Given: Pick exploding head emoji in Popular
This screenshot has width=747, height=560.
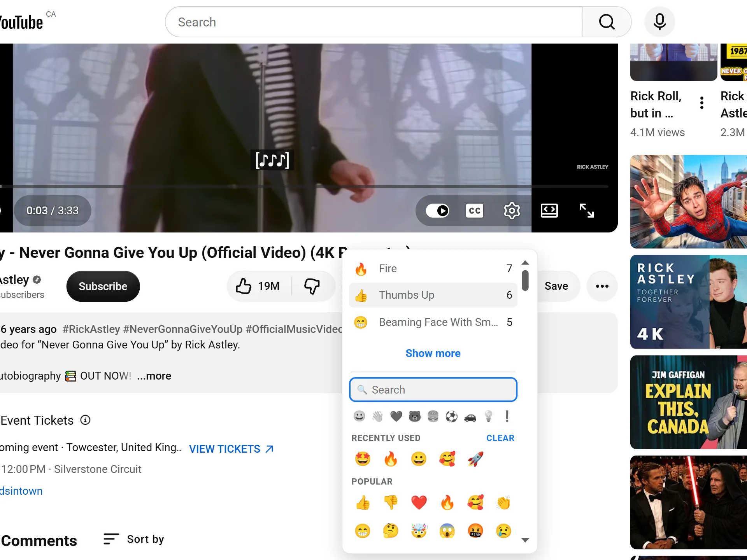Looking at the screenshot, I should [x=419, y=531].
